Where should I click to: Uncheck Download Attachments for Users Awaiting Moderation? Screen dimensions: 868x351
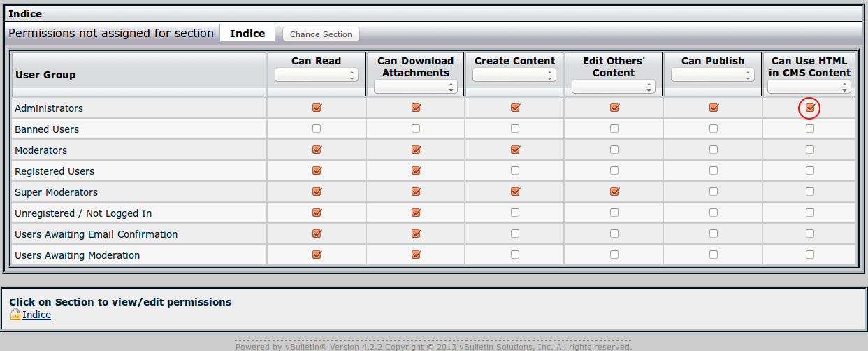click(x=416, y=255)
